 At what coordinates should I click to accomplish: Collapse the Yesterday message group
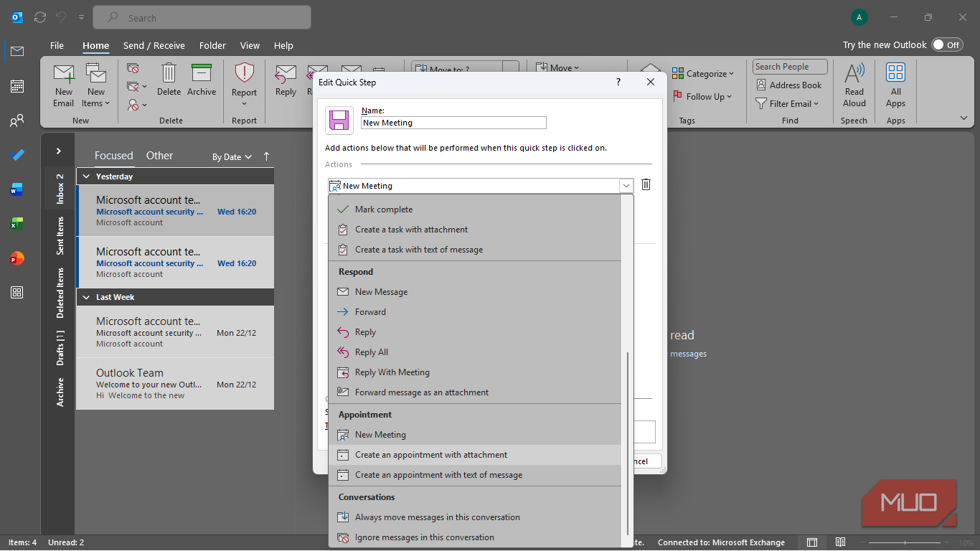click(87, 176)
